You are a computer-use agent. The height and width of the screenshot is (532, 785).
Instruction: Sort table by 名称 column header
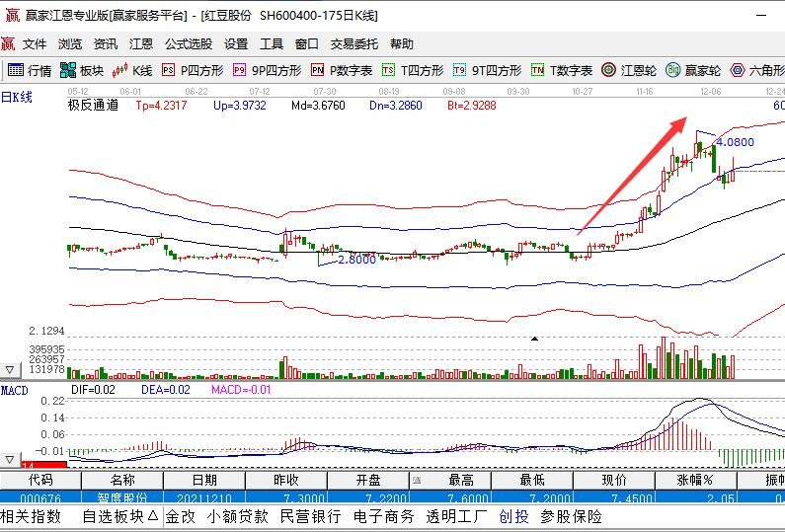point(122,480)
